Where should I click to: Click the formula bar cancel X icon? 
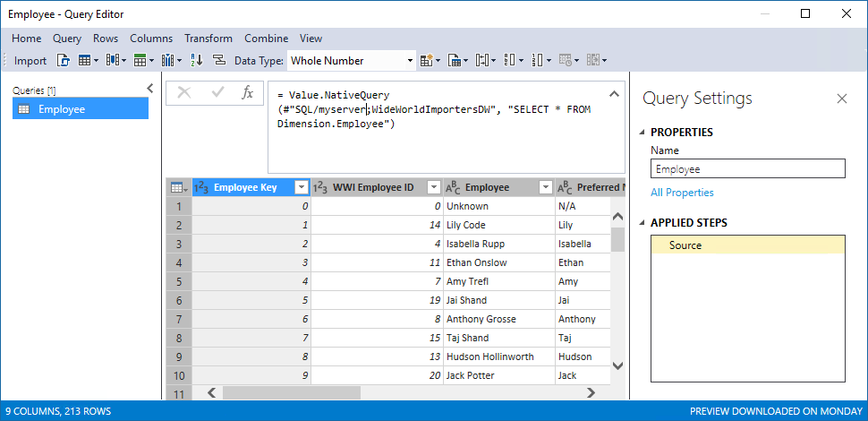pos(183,94)
